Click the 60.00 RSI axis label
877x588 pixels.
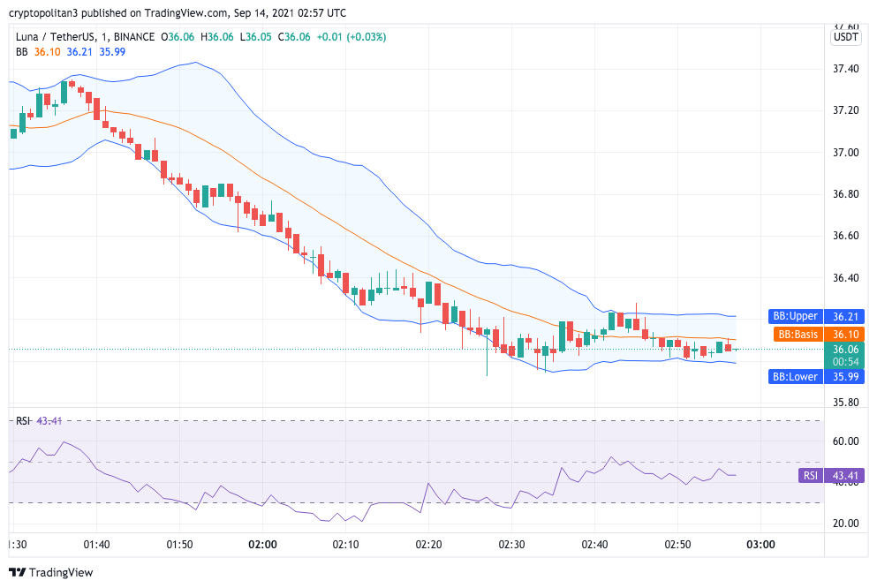[x=846, y=441]
